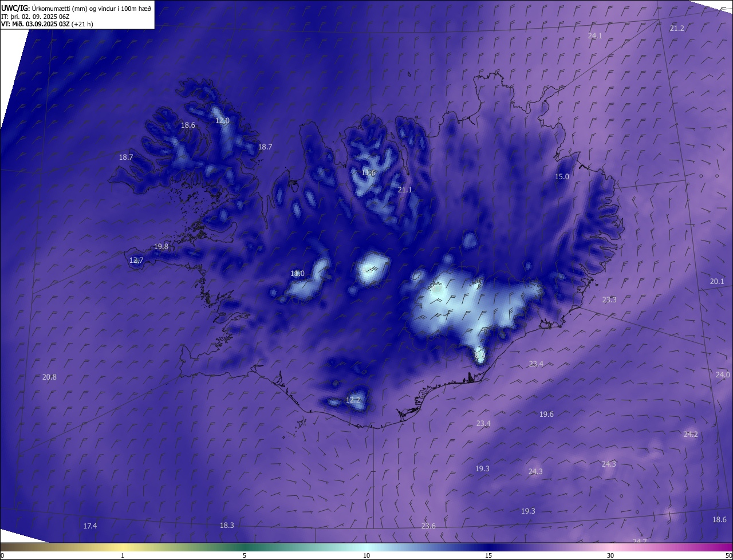Click the 11.6 value label

(x=368, y=172)
